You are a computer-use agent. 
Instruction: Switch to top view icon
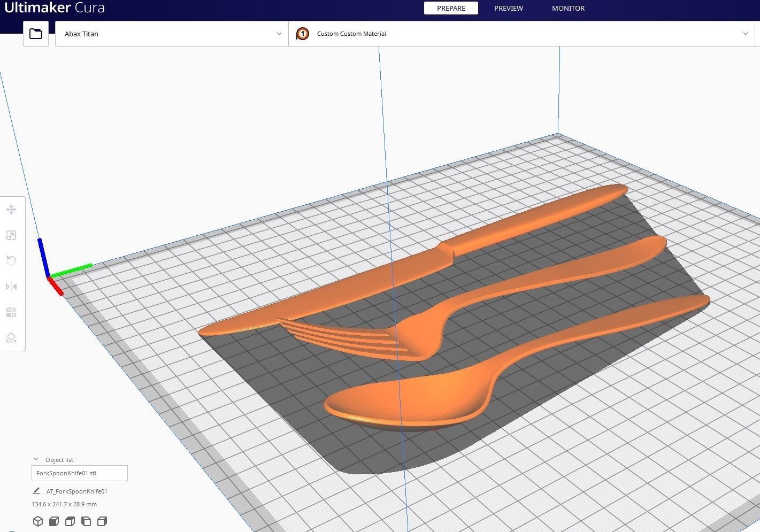[70, 521]
